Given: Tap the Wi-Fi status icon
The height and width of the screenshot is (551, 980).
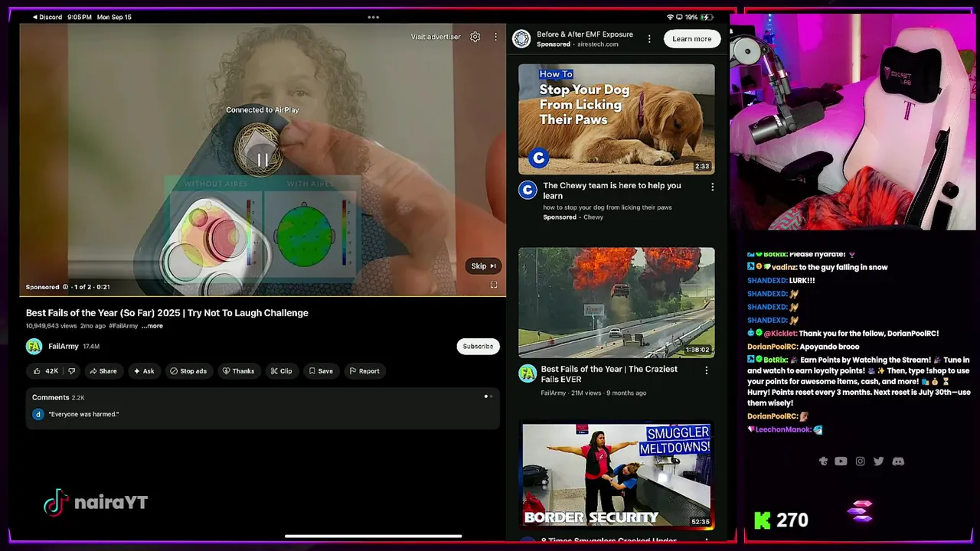Looking at the screenshot, I should point(671,17).
